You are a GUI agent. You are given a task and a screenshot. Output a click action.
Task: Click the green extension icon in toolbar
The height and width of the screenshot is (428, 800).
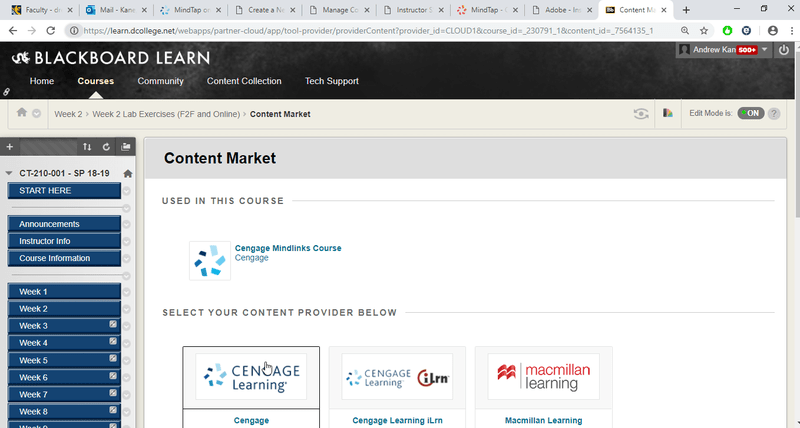tap(727, 31)
